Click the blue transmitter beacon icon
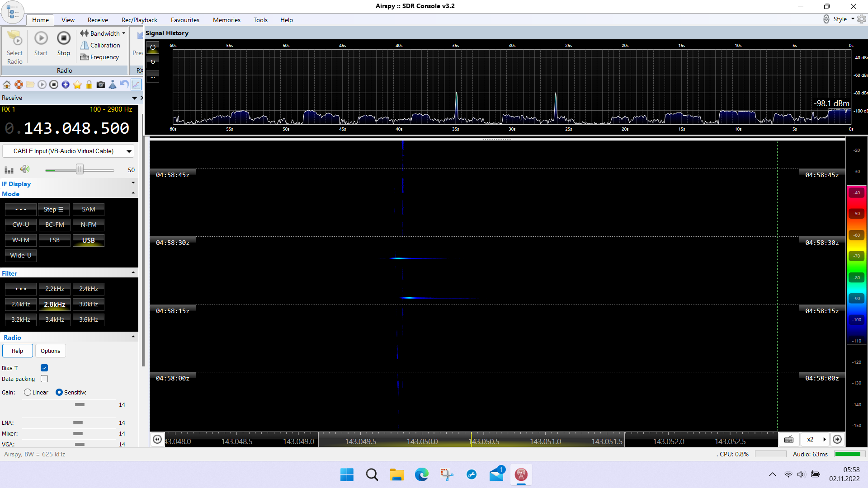The height and width of the screenshot is (488, 868). tap(113, 84)
